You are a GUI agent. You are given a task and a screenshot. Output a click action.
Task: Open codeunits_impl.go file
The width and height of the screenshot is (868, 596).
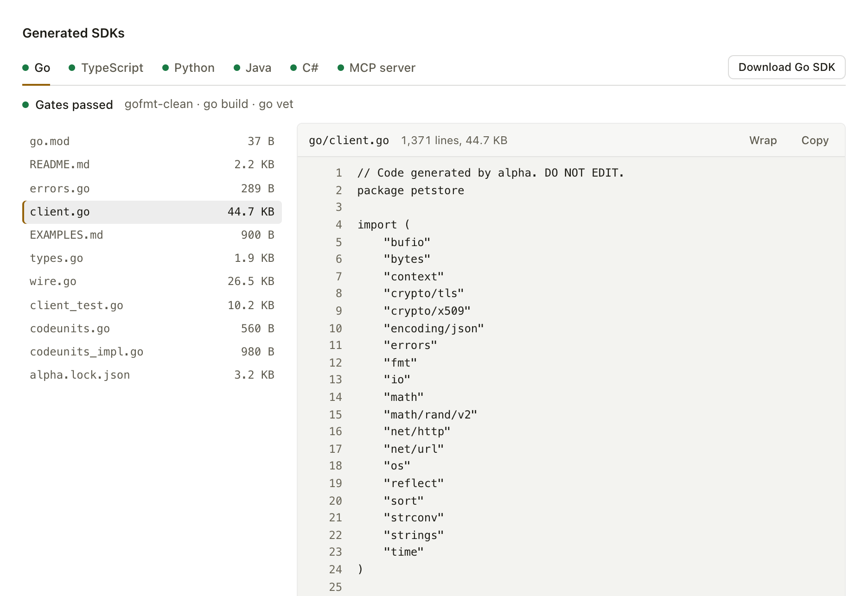152,352
